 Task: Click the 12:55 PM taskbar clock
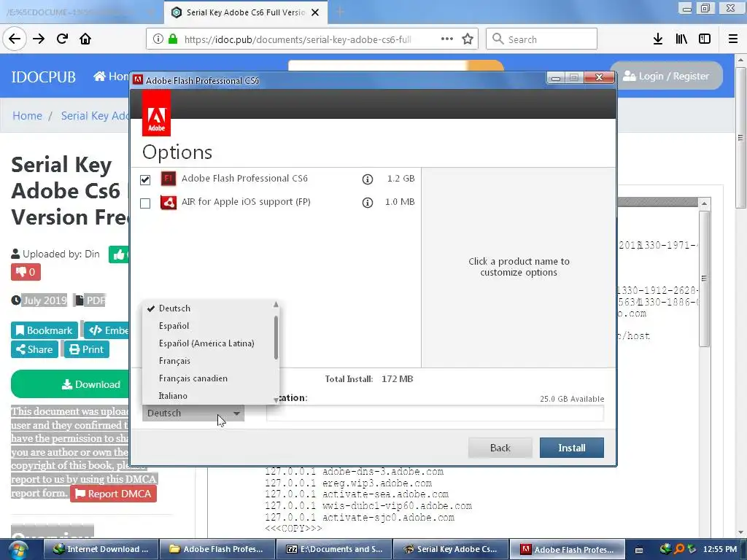click(720, 550)
